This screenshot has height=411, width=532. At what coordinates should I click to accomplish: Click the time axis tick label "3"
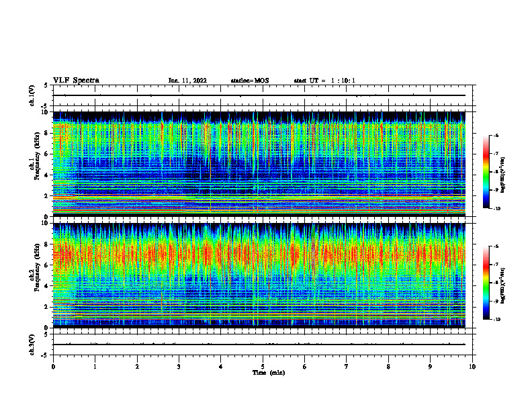pyautogui.click(x=179, y=367)
